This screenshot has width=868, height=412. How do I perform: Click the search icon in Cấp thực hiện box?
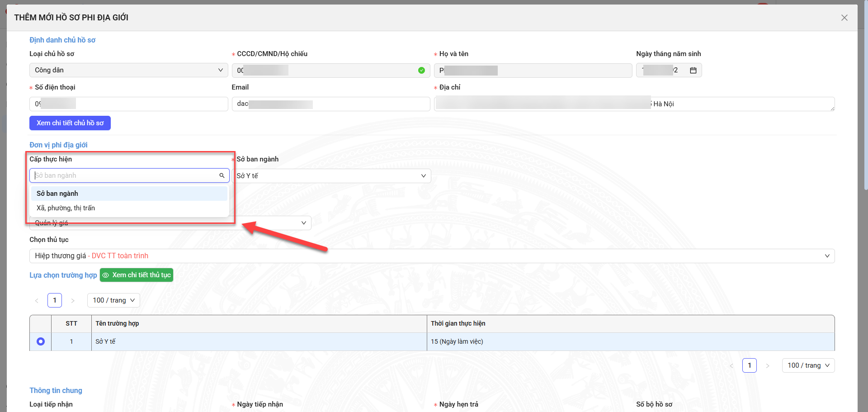[x=222, y=175]
